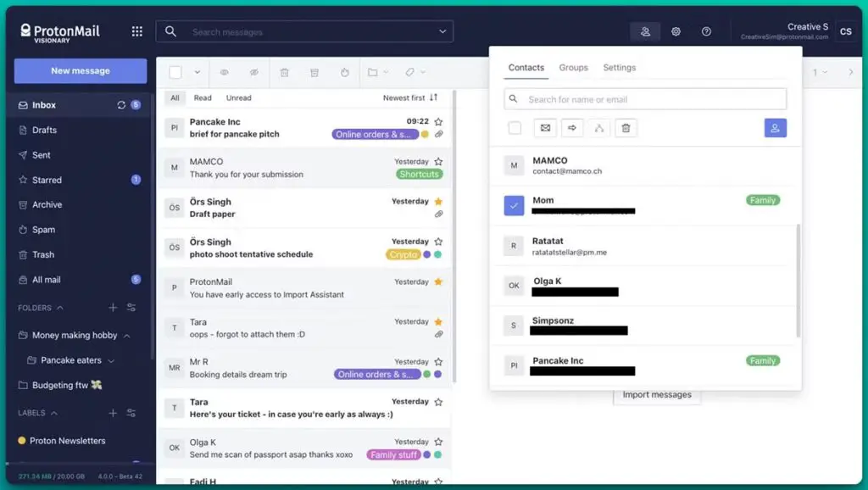
Task: Open the Newest first sort dropdown
Action: [x=405, y=97]
